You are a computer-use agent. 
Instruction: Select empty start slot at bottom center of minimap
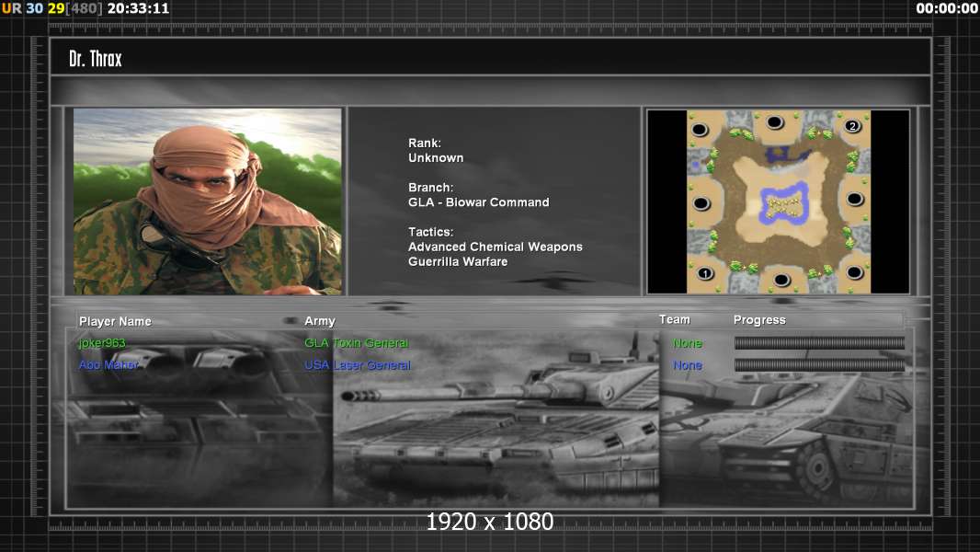point(781,280)
